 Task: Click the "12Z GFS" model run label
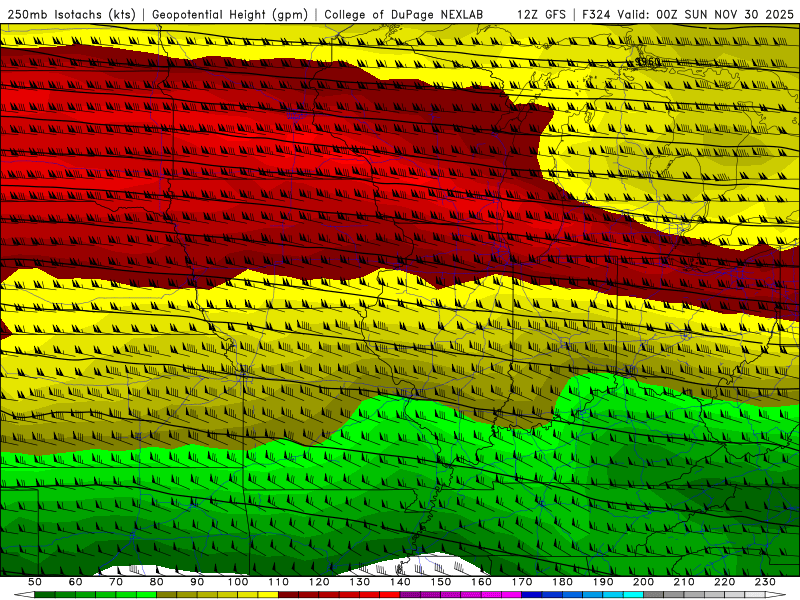click(541, 14)
